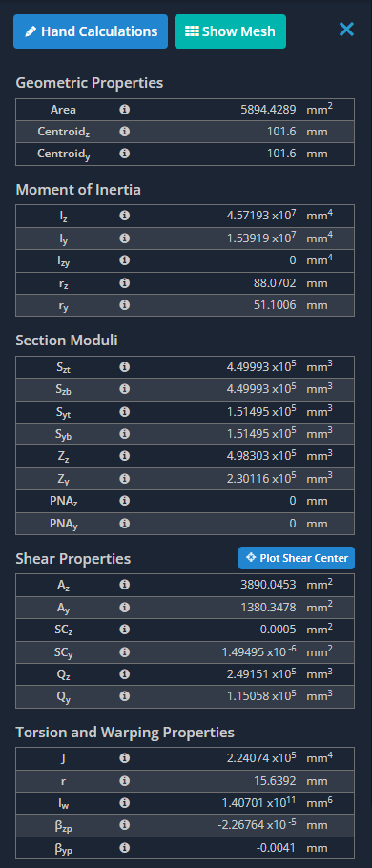Click the info icon next to Az

point(125,585)
